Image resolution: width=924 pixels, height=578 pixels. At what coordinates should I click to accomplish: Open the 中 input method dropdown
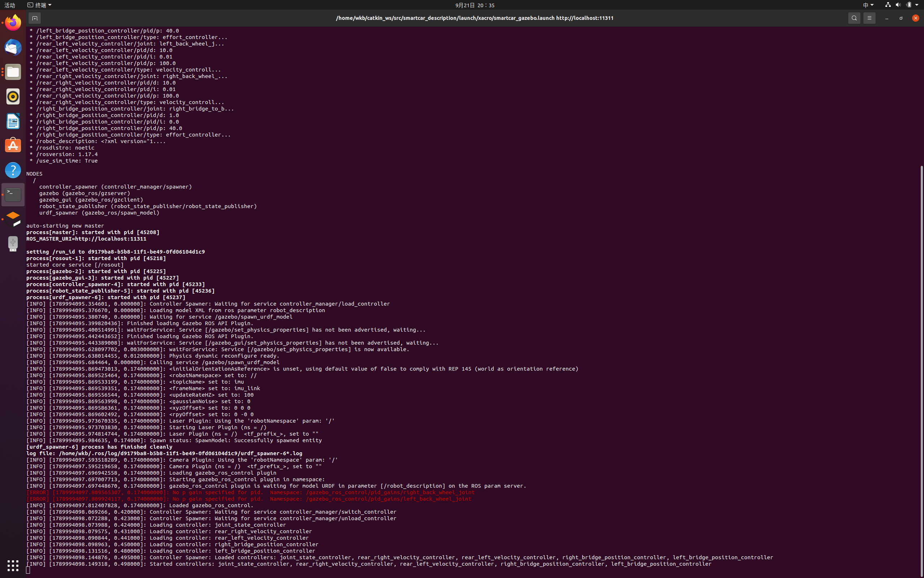[x=868, y=5]
